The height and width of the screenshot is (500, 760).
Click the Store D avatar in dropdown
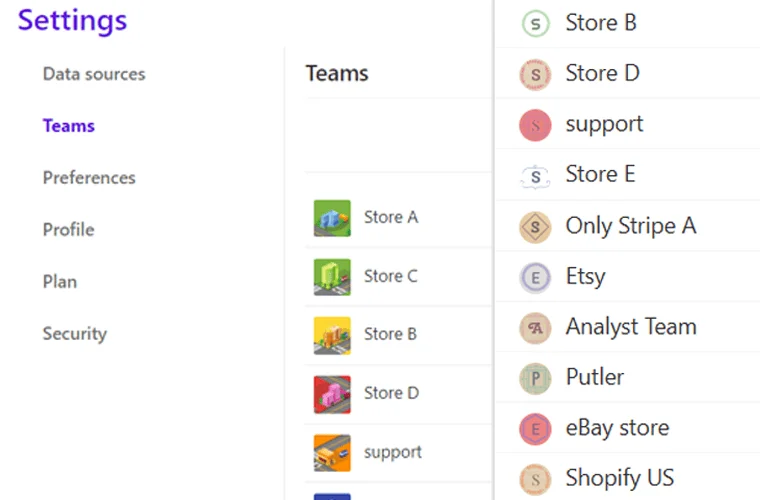(x=535, y=75)
